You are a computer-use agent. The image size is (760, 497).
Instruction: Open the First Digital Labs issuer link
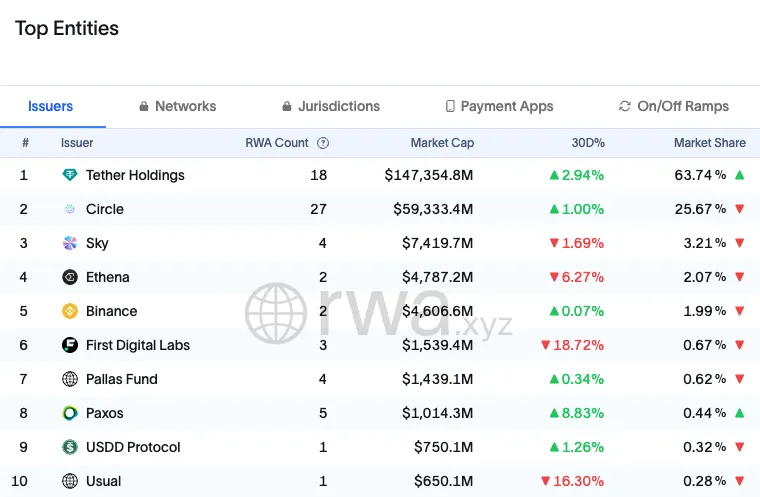[138, 345]
